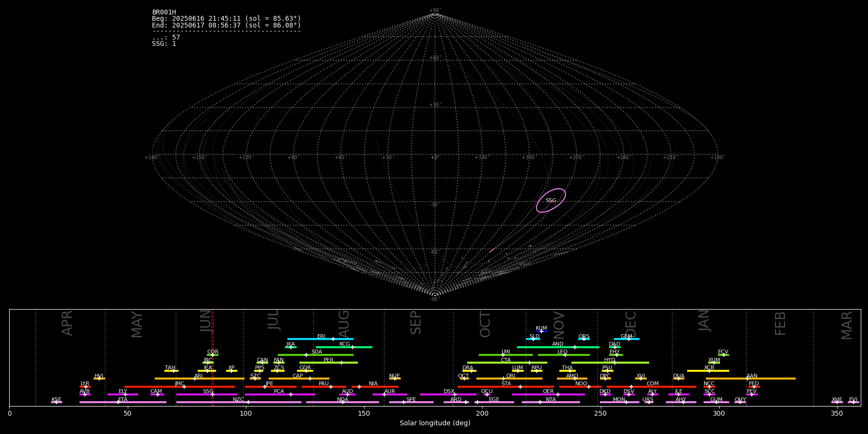Click the AUG month label

pos(344,324)
